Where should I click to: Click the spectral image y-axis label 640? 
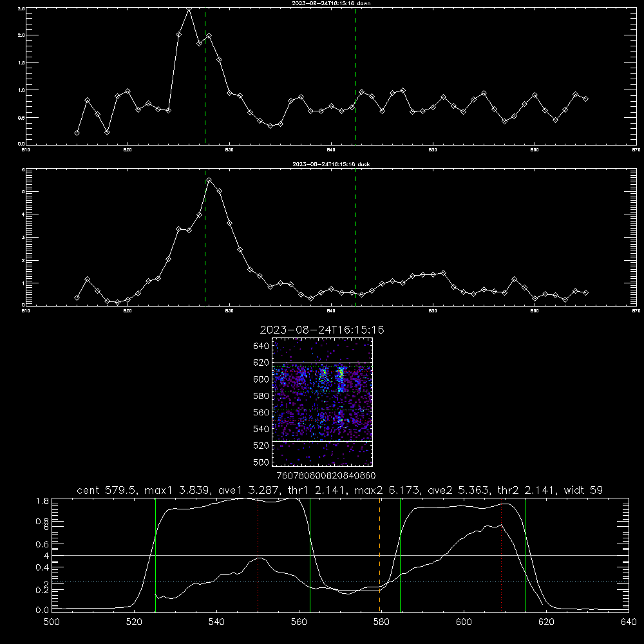coord(261,346)
